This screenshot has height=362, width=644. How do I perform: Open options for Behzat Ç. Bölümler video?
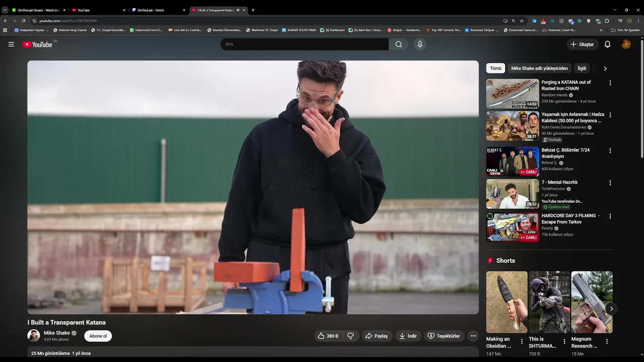(610, 151)
